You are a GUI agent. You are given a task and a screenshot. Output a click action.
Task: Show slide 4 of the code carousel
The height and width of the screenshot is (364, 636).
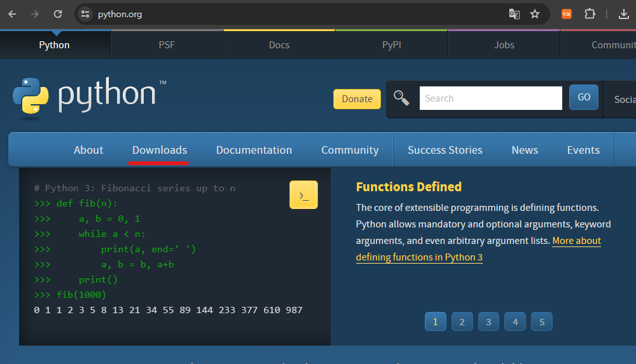(x=515, y=322)
